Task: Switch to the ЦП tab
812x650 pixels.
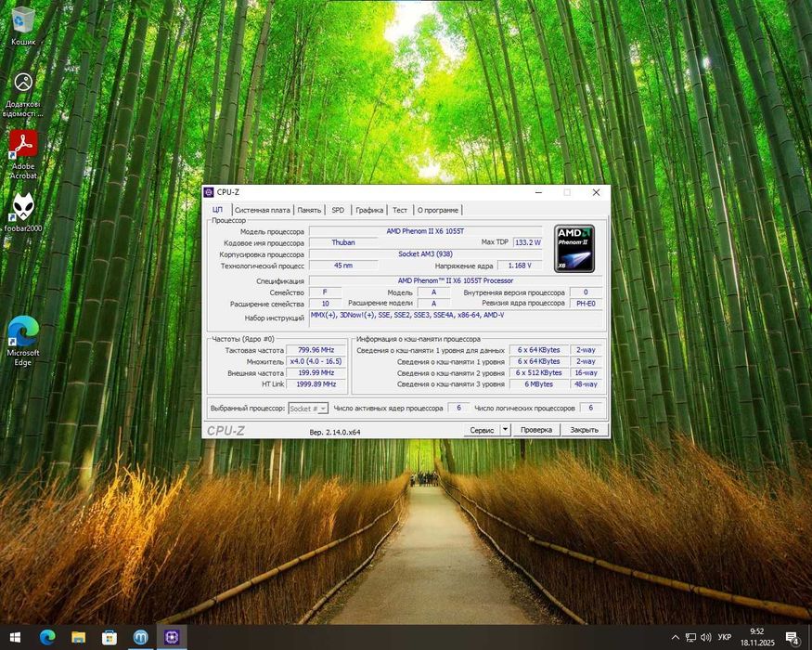Action: click(x=217, y=210)
